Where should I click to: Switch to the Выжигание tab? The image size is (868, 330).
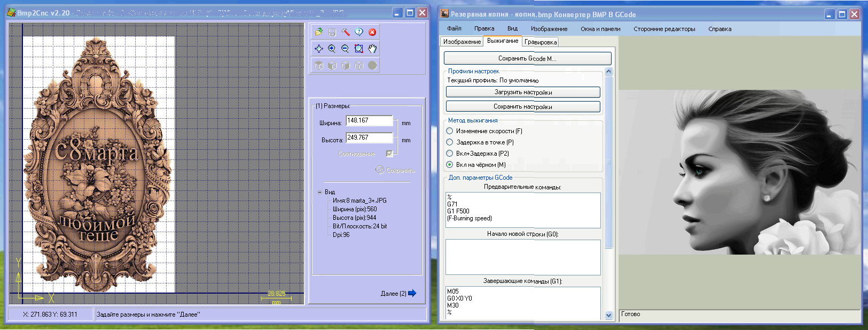pos(503,41)
